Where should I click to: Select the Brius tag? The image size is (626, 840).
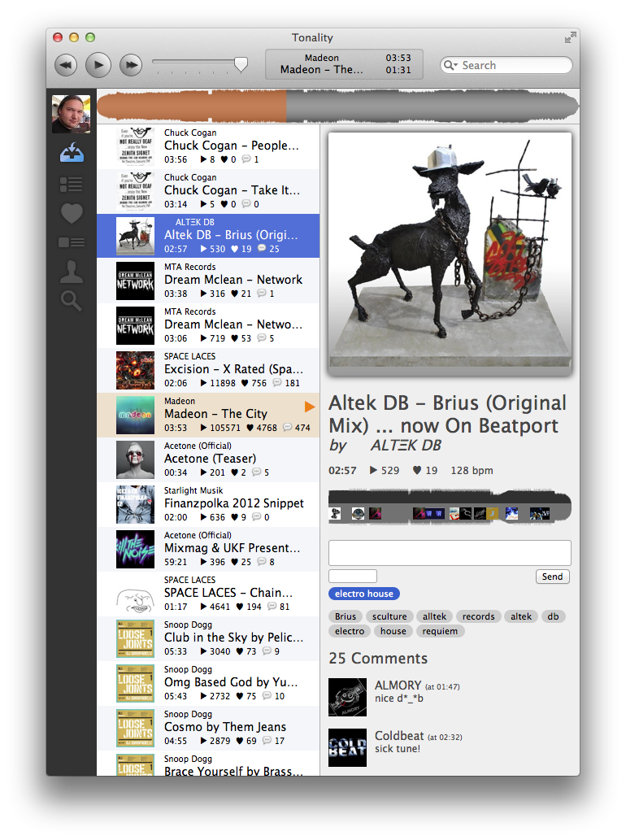click(346, 616)
